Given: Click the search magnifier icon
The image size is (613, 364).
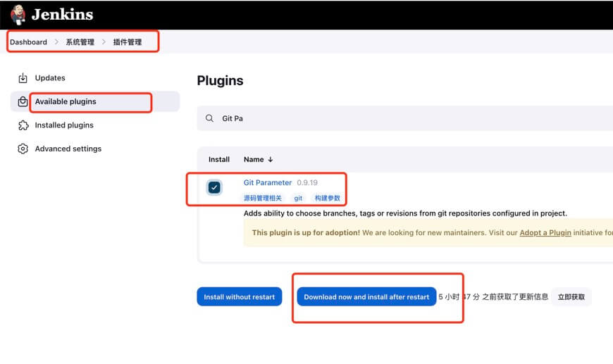Looking at the screenshot, I should tap(210, 118).
